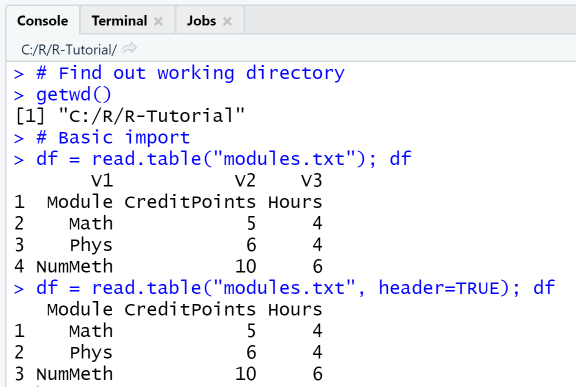Click the V3 column header
Viewport: 576px width, 387px height.
coord(312,180)
